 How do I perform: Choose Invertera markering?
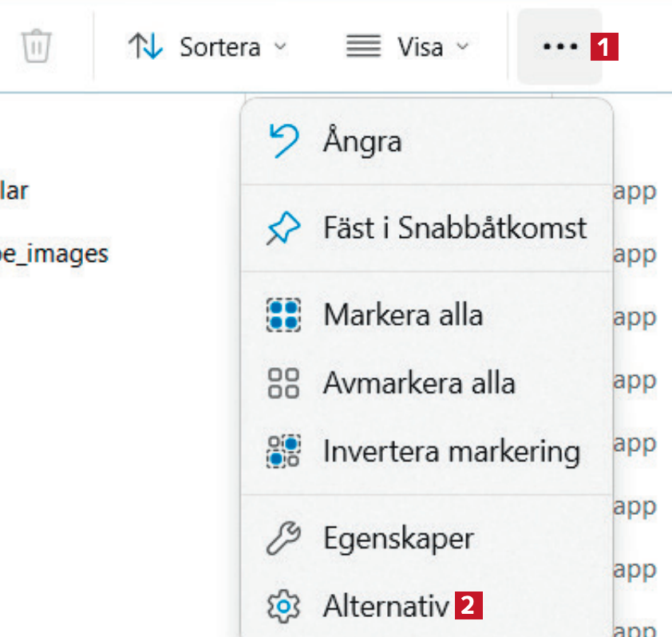coord(451,451)
